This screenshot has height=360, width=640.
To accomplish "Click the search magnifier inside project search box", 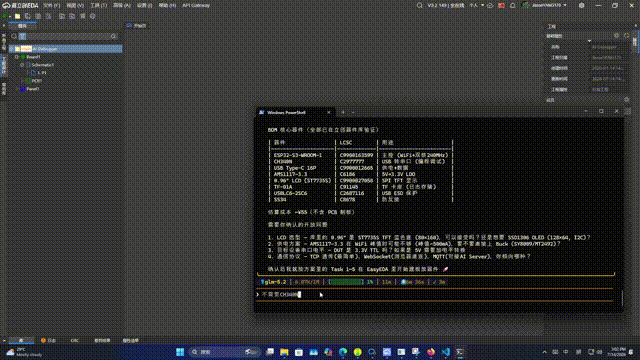I will (113, 36).
